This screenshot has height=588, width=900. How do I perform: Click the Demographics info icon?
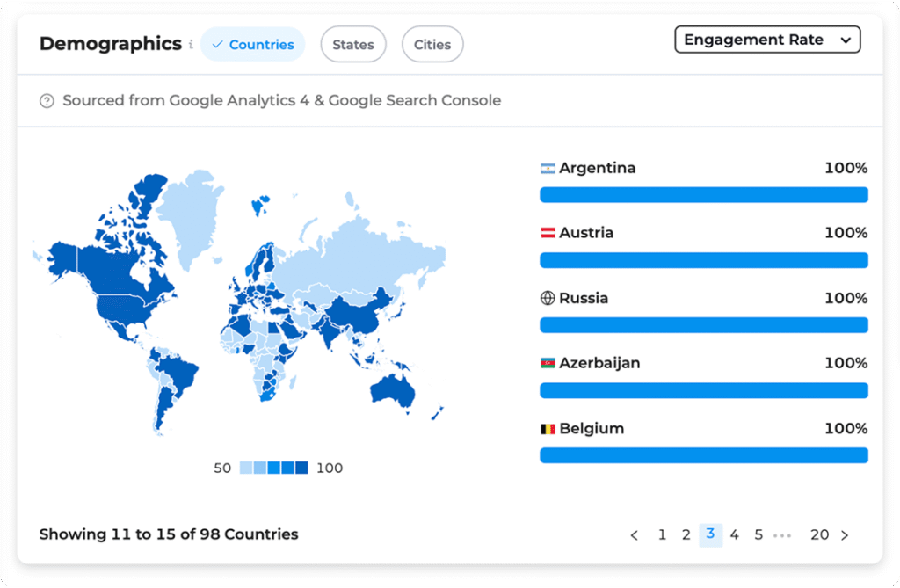pyautogui.click(x=191, y=45)
